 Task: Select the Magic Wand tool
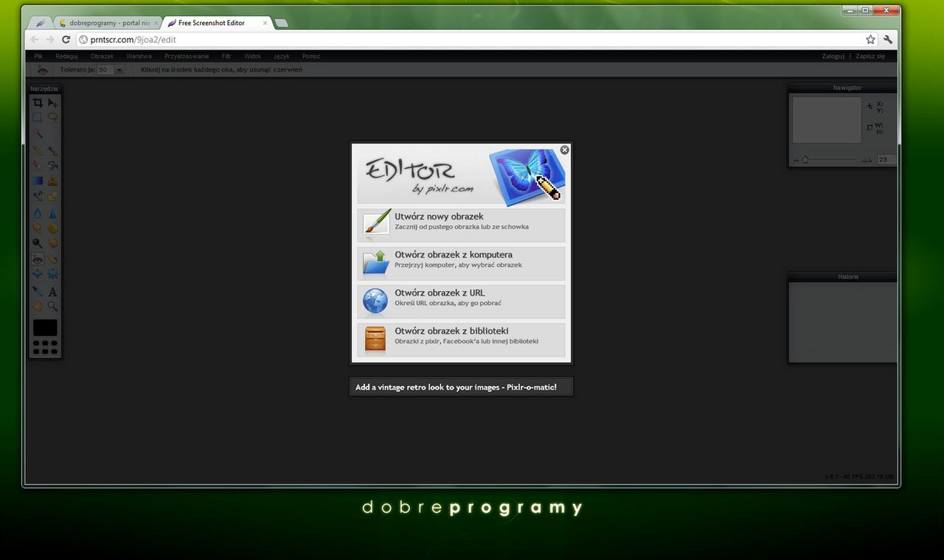[x=38, y=133]
